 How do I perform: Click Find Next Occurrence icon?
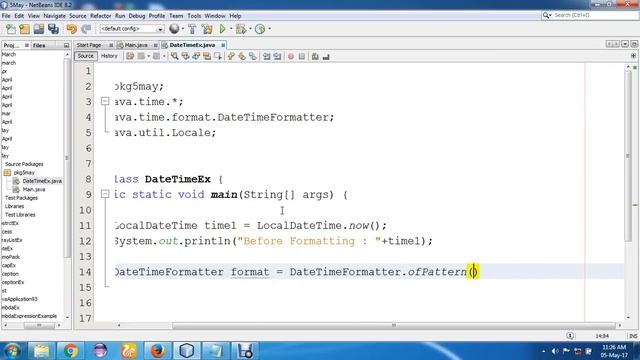pyautogui.click(x=196, y=56)
